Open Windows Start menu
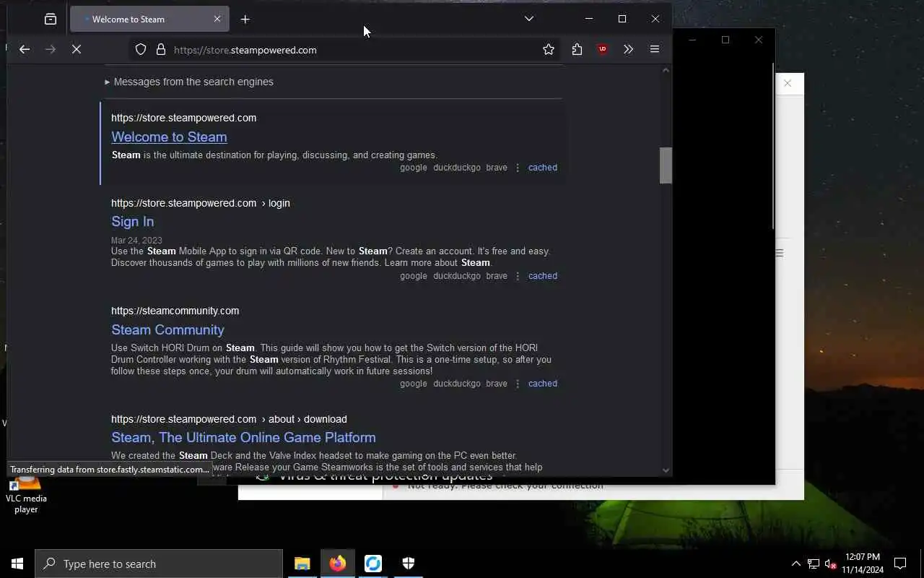The image size is (924, 578). [x=17, y=564]
